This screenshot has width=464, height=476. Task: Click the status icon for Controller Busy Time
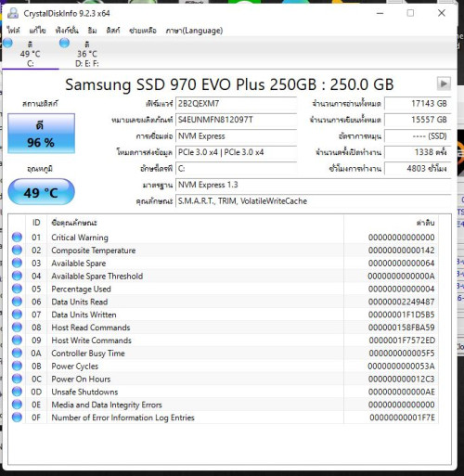(x=17, y=353)
